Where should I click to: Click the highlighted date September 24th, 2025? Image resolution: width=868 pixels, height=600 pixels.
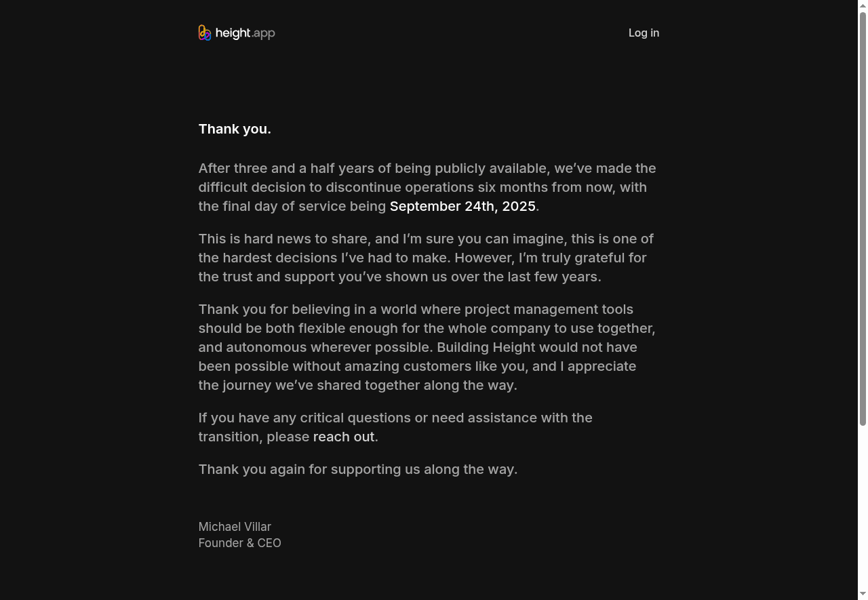(x=462, y=206)
